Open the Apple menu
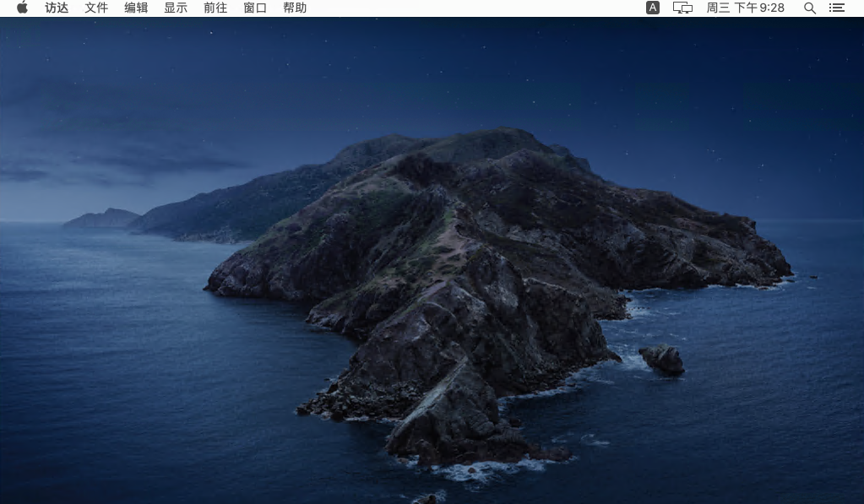Image resolution: width=864 pixels, height=504 pixels. (x=22, y=8)
